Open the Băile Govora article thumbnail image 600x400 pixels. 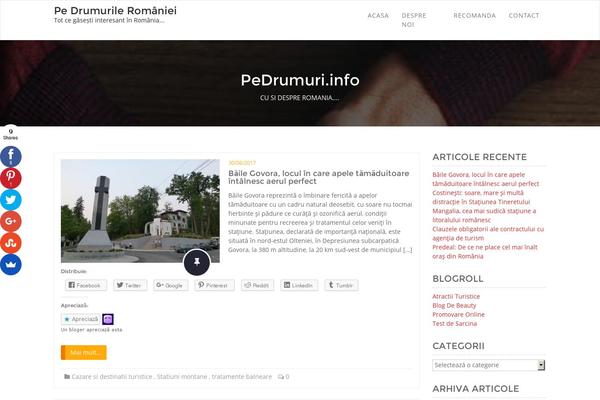(x=140, y=211)
